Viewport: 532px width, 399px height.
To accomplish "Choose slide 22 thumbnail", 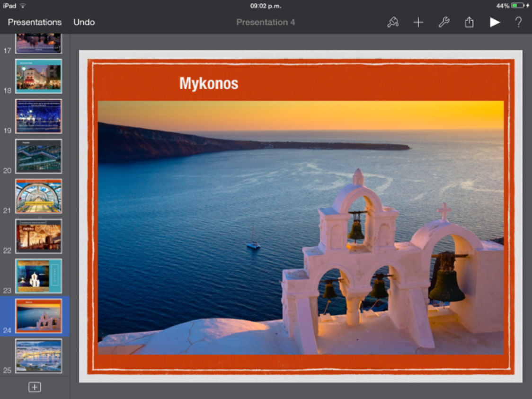I will point(38,236).
